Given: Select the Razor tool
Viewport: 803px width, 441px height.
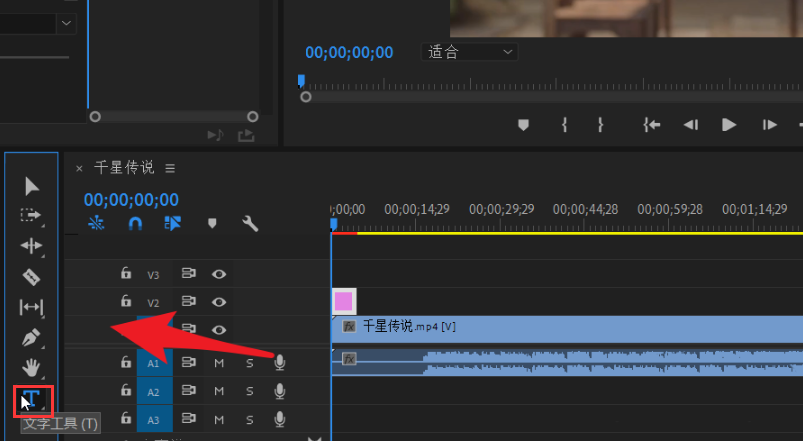Looking at the screenshot, I should tap(31, 277).
